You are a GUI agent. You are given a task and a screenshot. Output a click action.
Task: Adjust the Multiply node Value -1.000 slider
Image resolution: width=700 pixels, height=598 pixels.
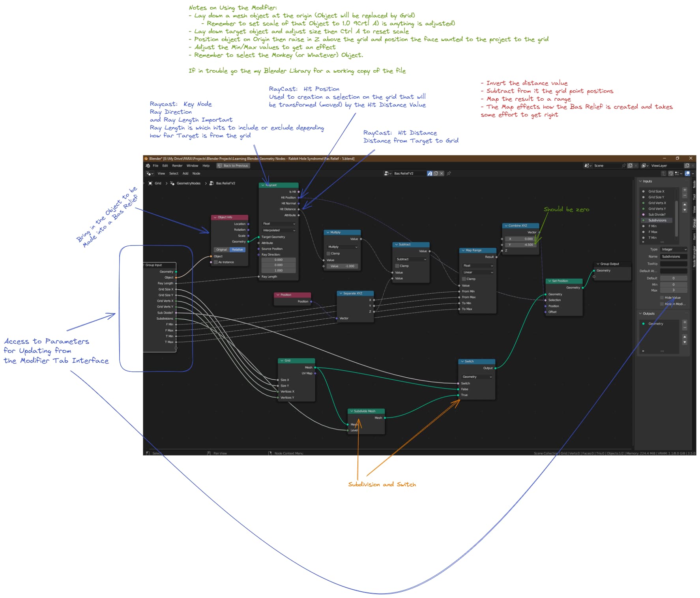(342, 266)
